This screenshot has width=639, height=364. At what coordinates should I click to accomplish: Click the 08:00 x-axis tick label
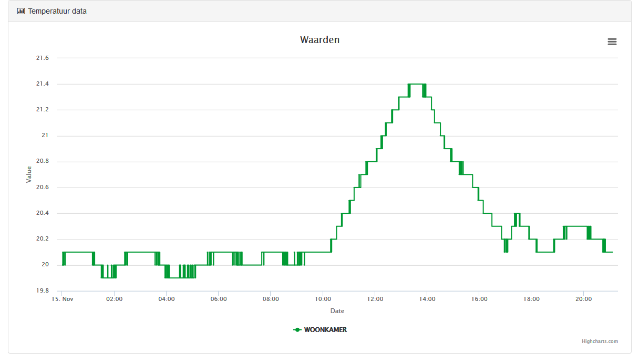pos(270,299)
